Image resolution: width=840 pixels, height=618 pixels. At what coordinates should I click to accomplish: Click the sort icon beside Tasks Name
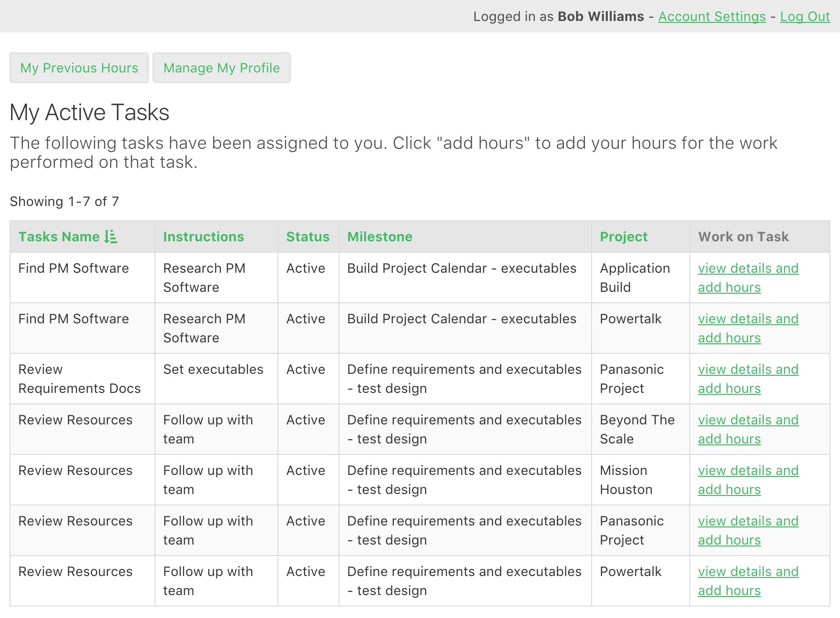[111, 237]
